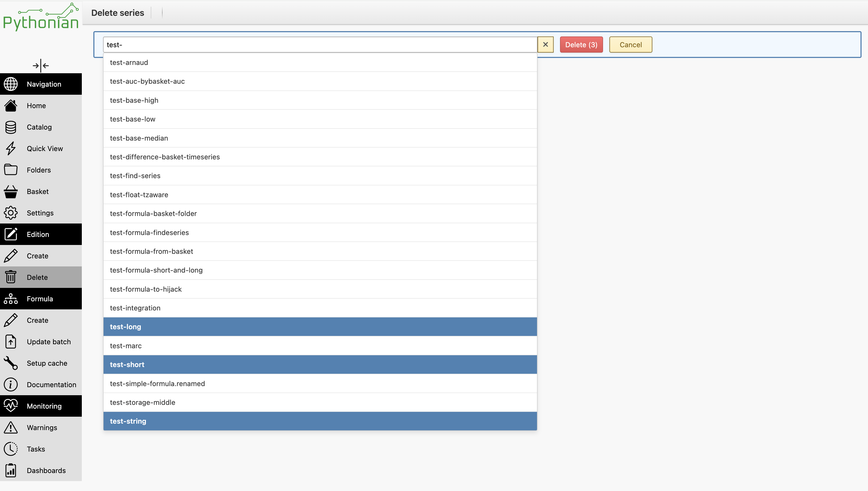Viewport: 868px width, 491px height.
Task: Click the Folders folder icon
Action: (x=11, y=170)
